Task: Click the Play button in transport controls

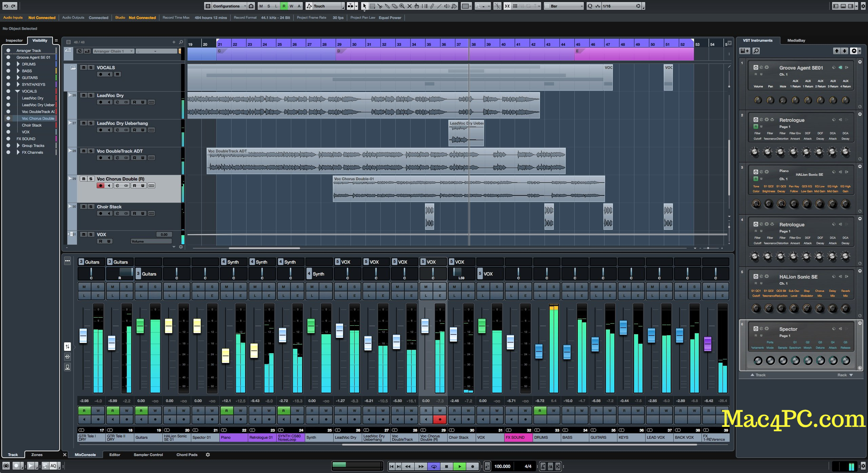Action: click(x=459, y=465)
